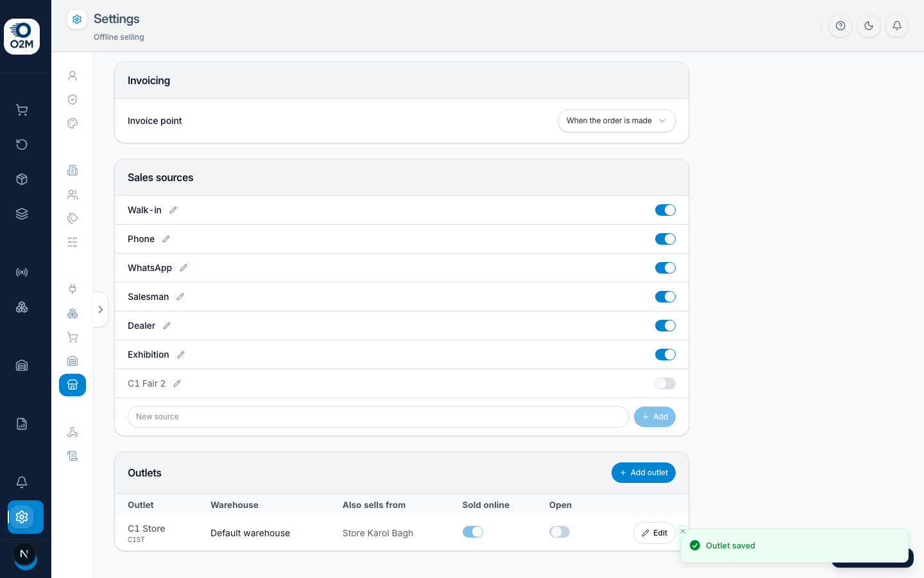Switch to dark mode with the moon icon

point(869,26)
